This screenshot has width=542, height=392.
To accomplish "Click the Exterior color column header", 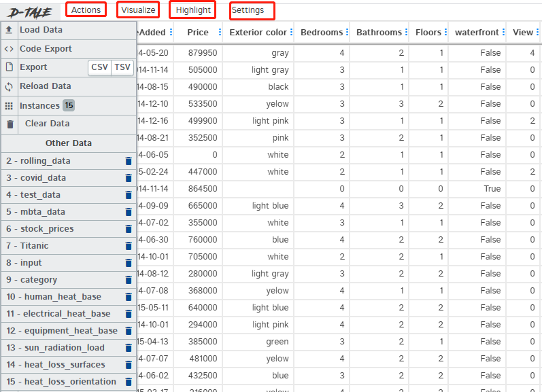I will point(258,32).
